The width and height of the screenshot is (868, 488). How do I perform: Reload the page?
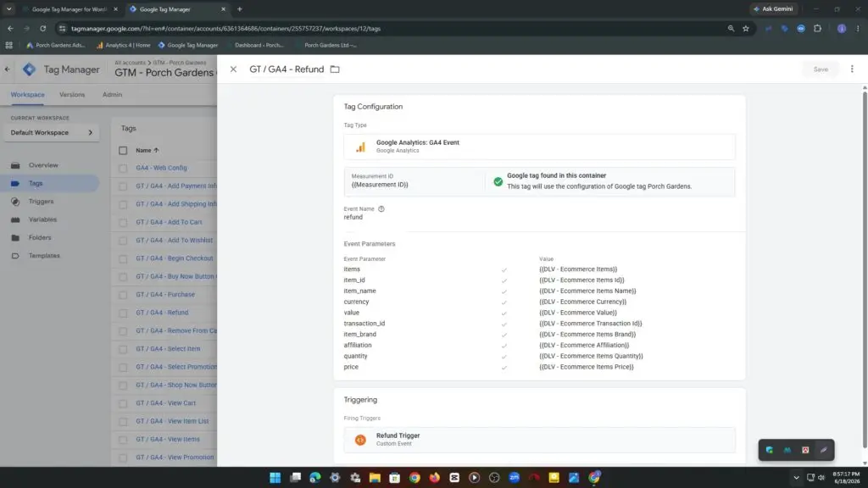42,28
